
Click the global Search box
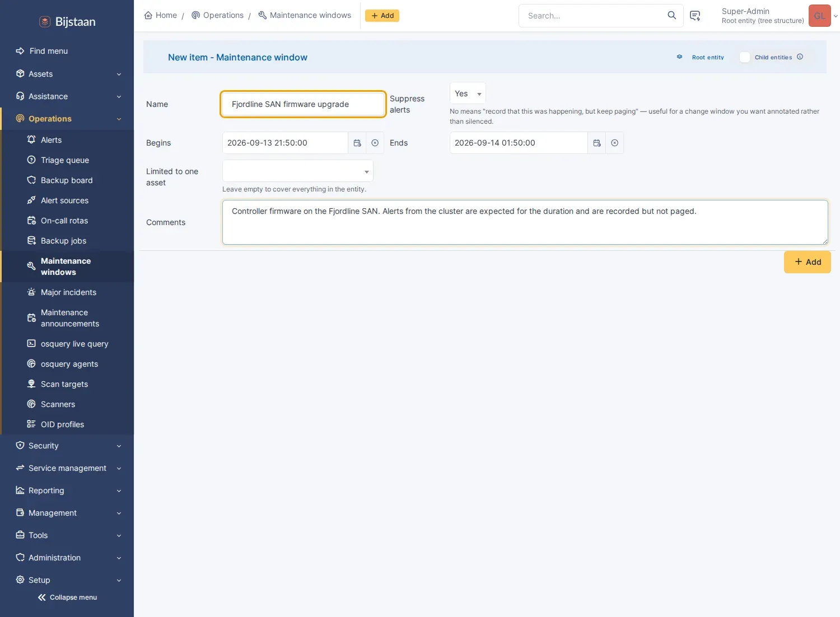coord(594,16)
